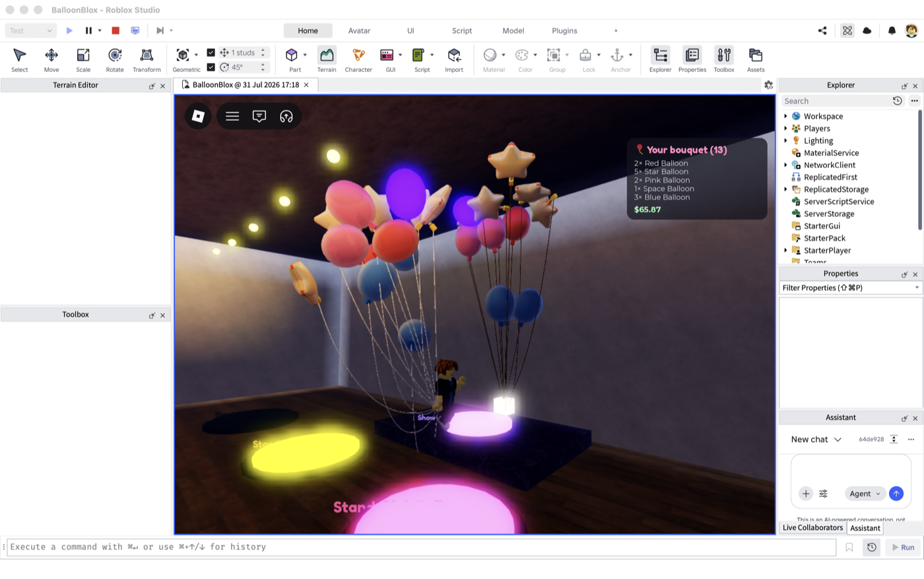Stop the playtest
Viewport: 924px width, 579px height.
[x=115, y=30]
